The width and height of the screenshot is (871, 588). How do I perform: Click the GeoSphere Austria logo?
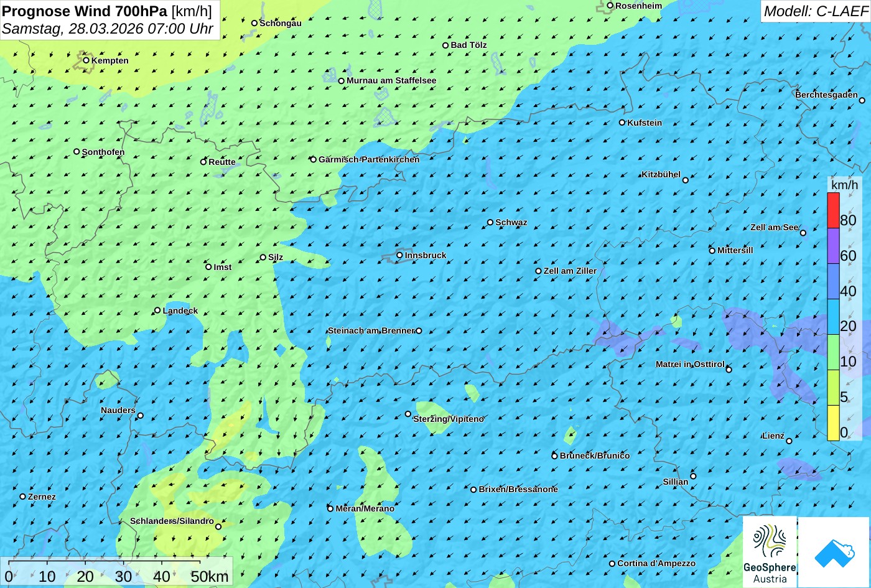click(770, 552)
